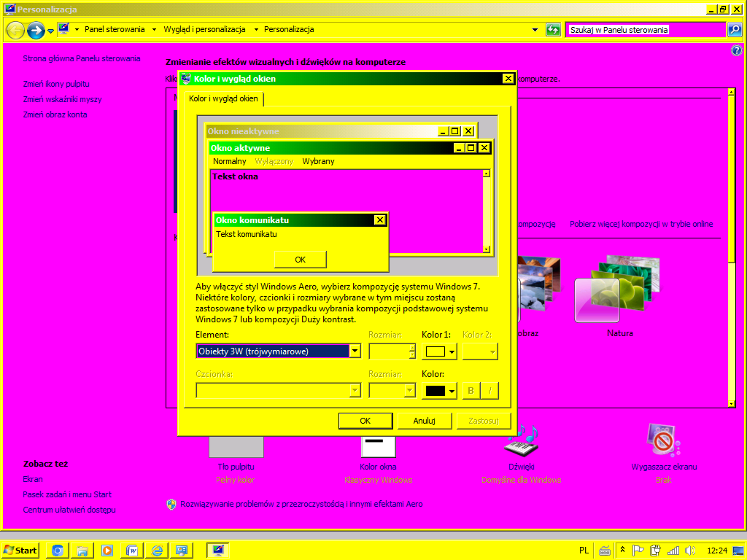Open file explorer from taskbar
Viewport: 747px width, 560px height.
tap(82, 551)
